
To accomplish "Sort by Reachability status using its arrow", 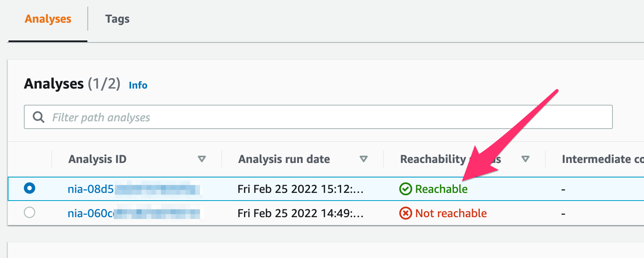I will [525, 159].
